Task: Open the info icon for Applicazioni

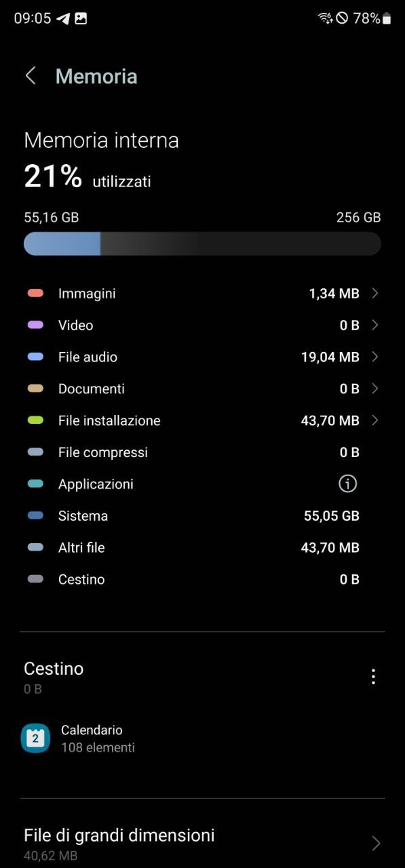Action: [347, 484]
